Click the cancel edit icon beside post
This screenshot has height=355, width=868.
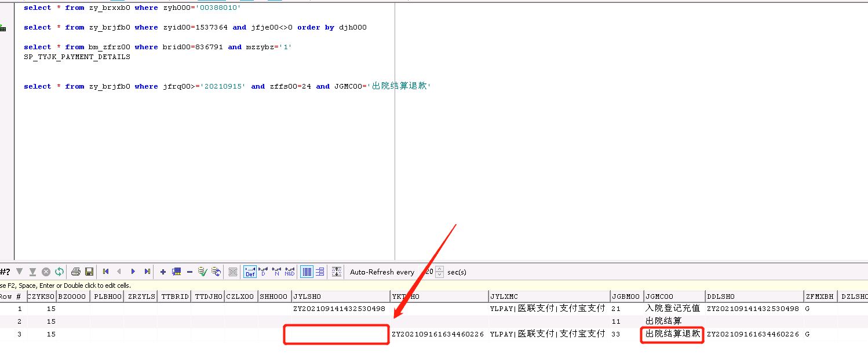click(216, 272)
